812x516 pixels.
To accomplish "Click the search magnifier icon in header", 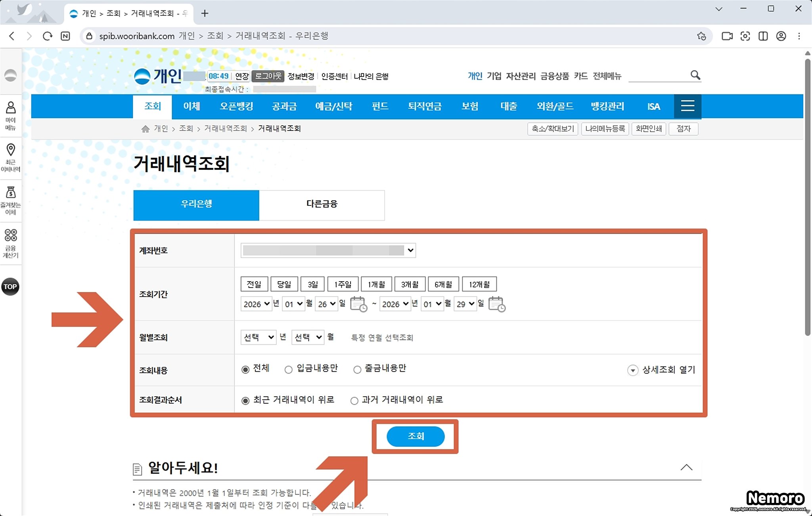I will click(695, 75).
